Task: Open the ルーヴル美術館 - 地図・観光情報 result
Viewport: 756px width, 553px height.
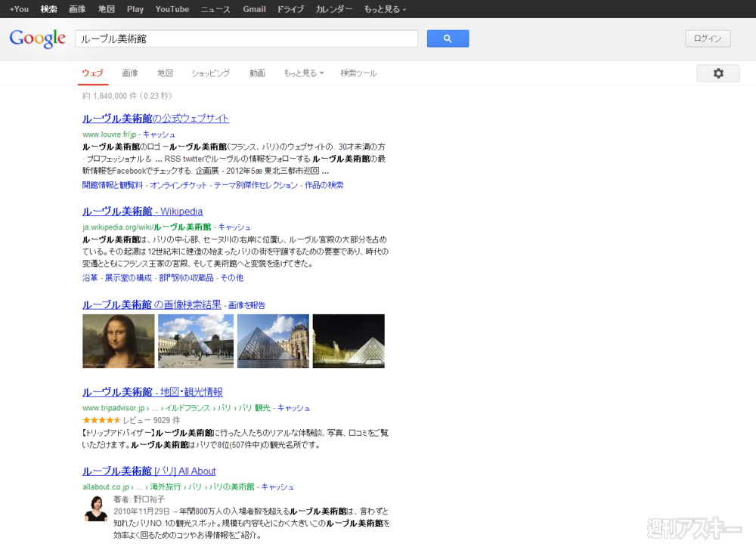Action: [x=153, y=392]
